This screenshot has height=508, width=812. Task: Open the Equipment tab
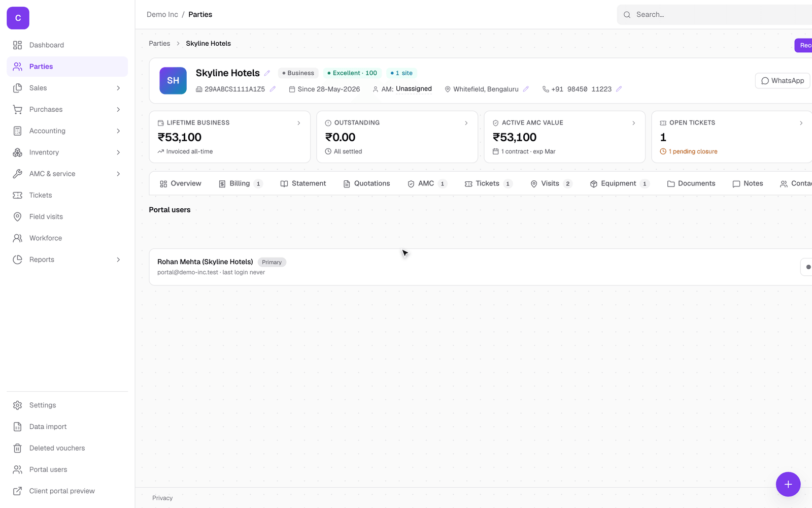click(619, 183)
